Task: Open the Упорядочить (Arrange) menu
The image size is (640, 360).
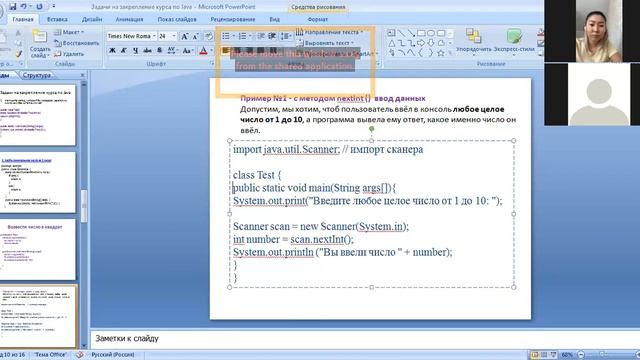Action: click(473, 42)
